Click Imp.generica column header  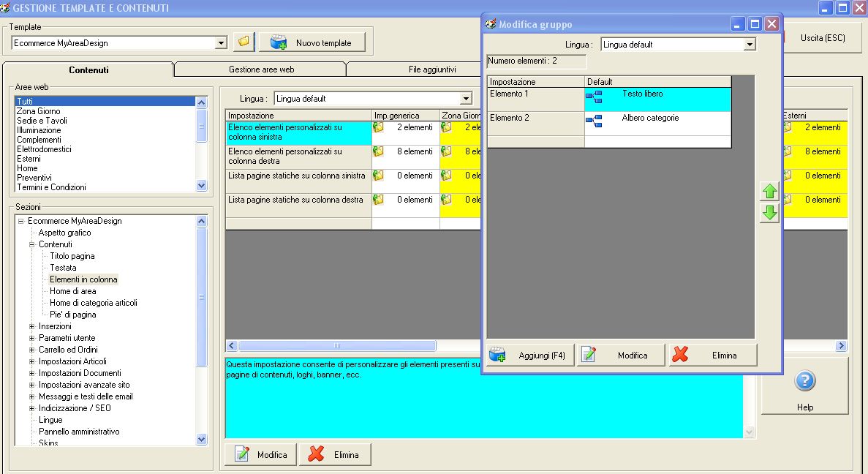(x=406, y=115)
